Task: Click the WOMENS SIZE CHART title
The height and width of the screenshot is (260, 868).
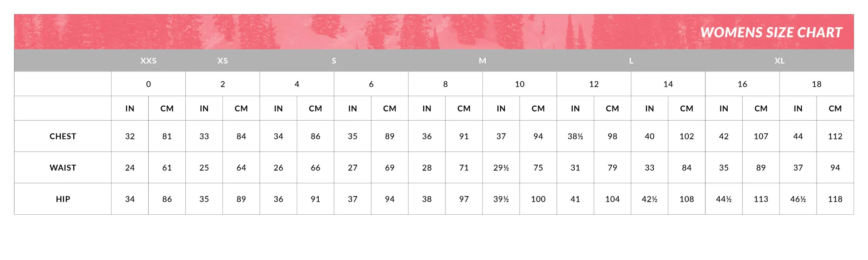Action: click(771, 33)
